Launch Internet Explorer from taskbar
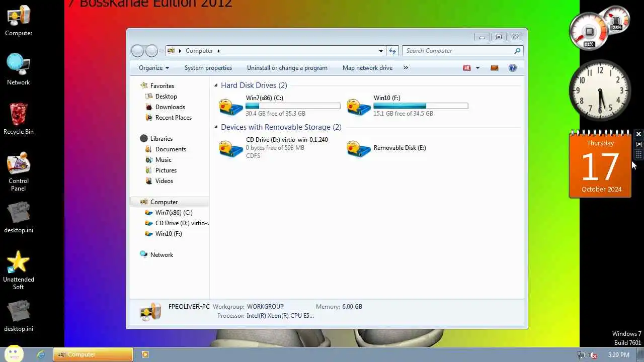The image size is (644, 362). 41,354
